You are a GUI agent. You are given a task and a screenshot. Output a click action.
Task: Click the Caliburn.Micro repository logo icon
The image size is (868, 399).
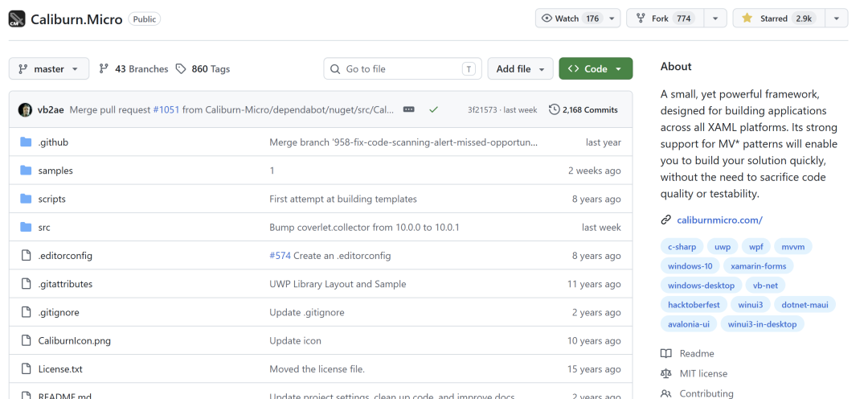(17, 19)
